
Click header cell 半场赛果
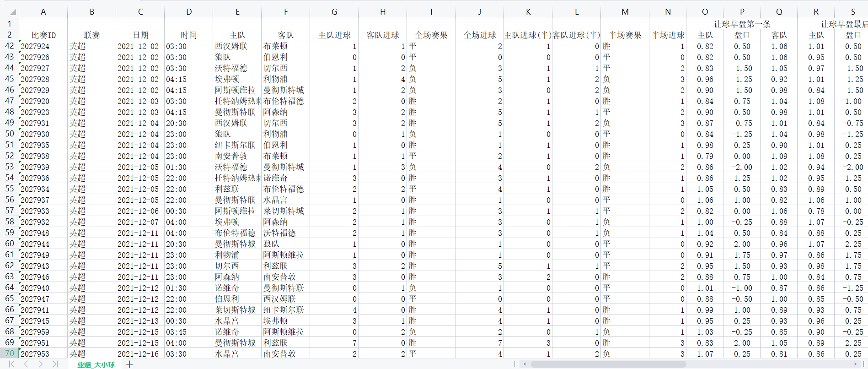click(x=625, y=35)
